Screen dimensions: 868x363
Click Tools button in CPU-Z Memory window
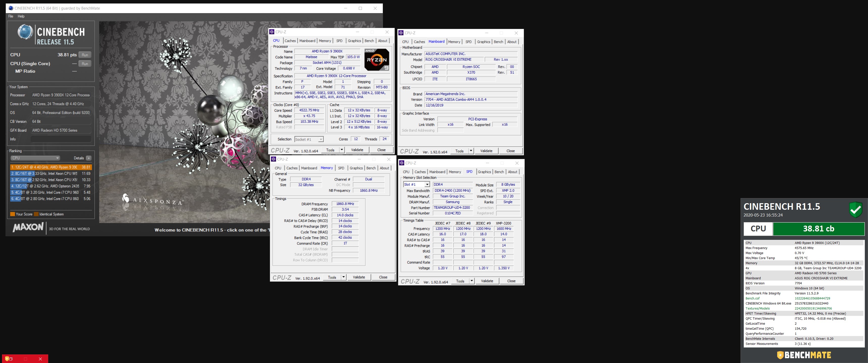[332, 277]
